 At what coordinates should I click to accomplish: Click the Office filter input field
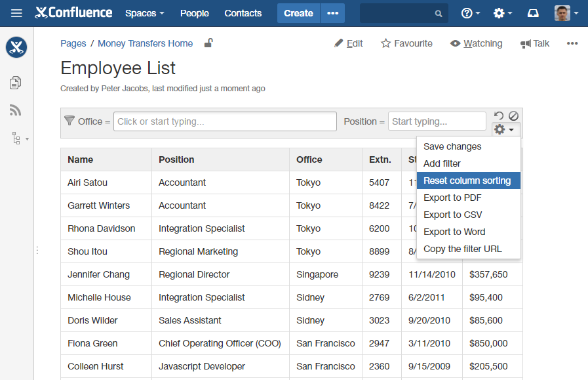pyautogui.click(x=225, y=121)
